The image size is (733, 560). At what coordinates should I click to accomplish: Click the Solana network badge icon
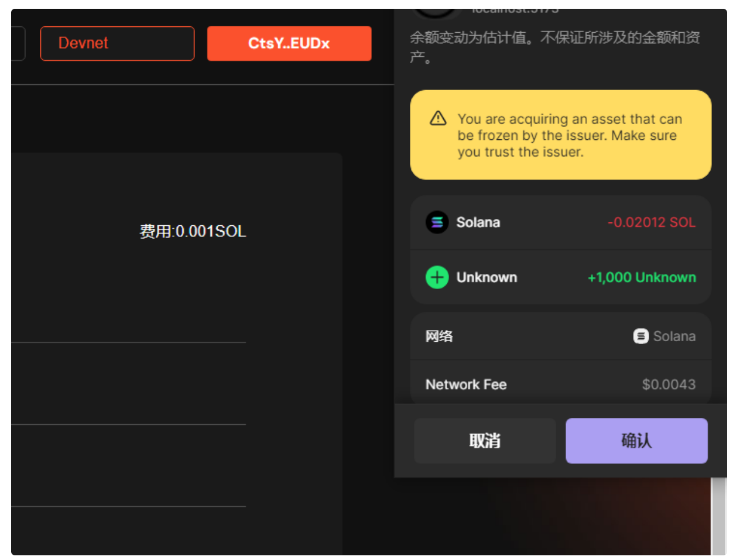(x=641, y=336)
